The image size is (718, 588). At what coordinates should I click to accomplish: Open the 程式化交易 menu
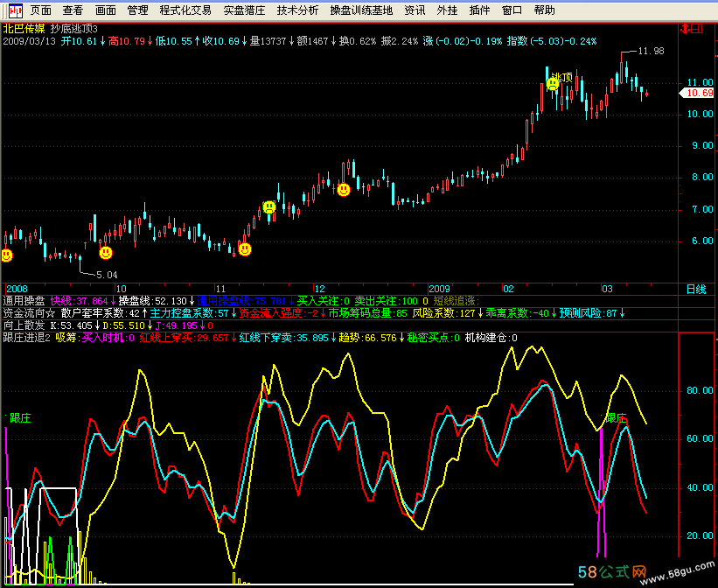pos(185,10)
